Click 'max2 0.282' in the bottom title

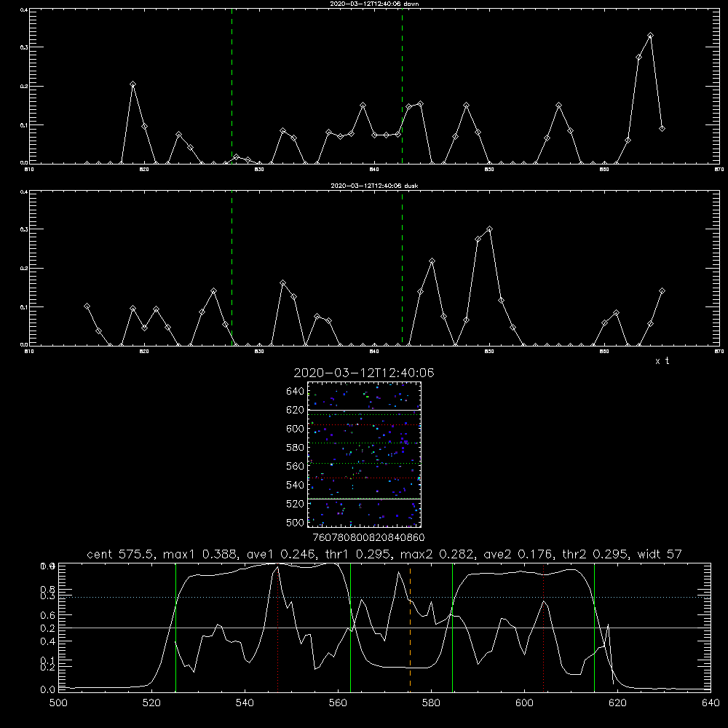click(437, 554)
